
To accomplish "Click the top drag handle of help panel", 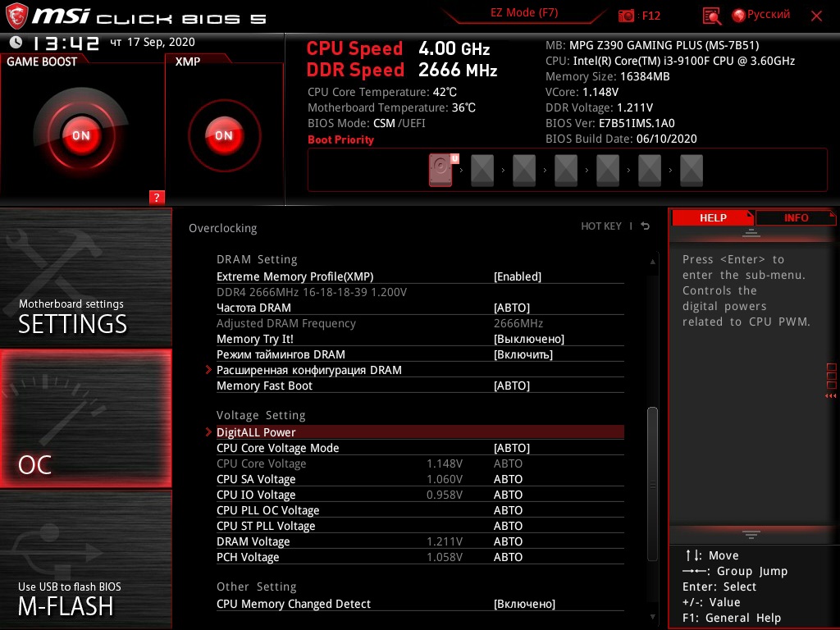I will (x=751, y=233).
